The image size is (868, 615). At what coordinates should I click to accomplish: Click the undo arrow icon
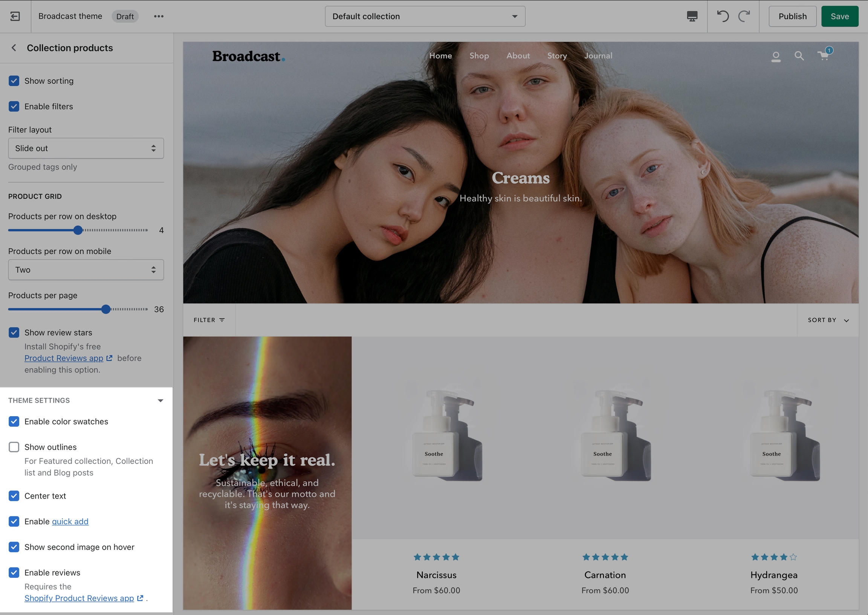(x=723, y=16)
